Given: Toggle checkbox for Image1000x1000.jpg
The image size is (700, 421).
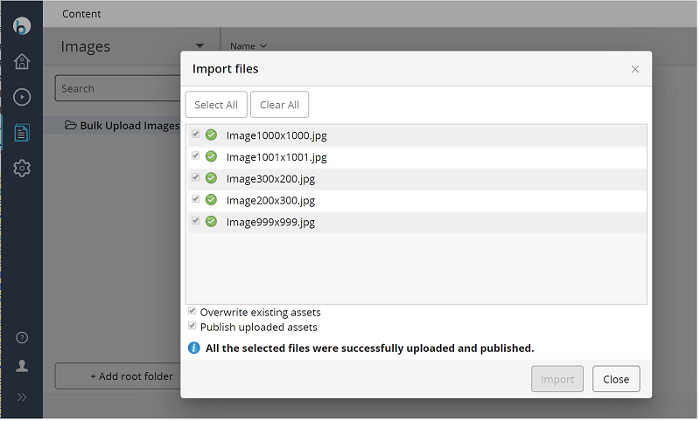Looking at the screenshot, I should coord(196,134).
